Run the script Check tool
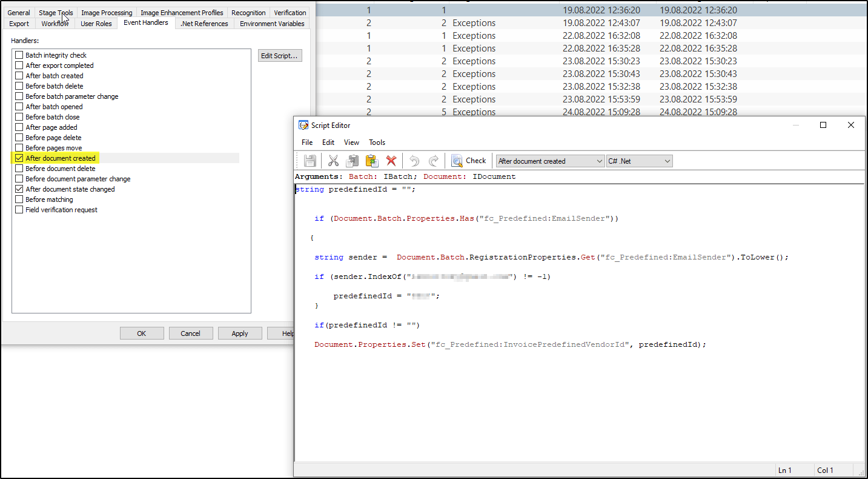This screenshot has height=479, width=868. pos(469,161)
